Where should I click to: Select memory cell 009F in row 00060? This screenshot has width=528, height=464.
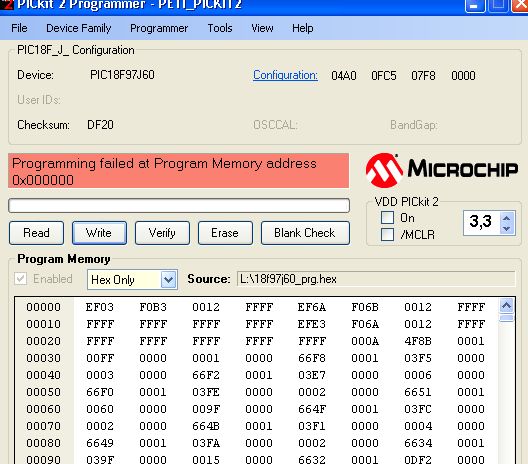pyautogui.click(x=206, y=409)
